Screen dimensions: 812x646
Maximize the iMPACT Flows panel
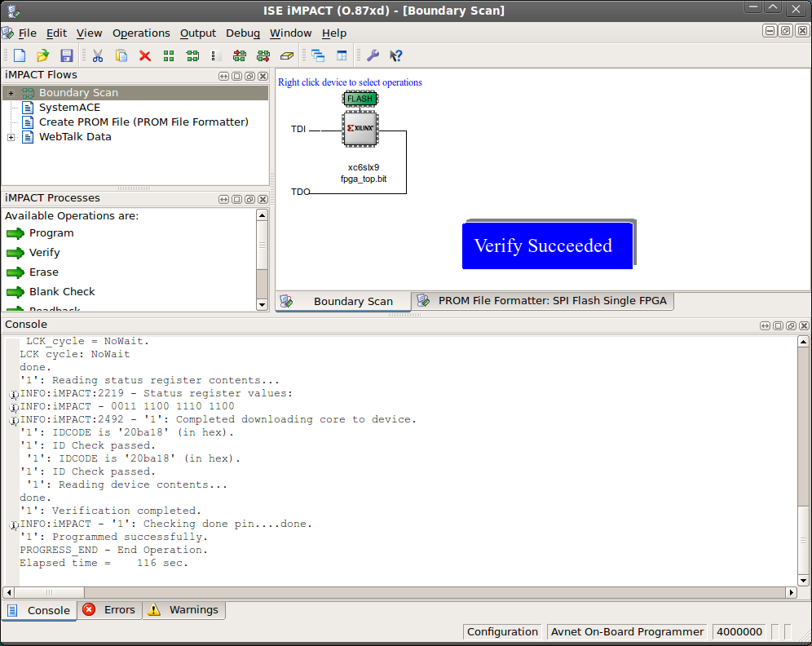point(236,76)
